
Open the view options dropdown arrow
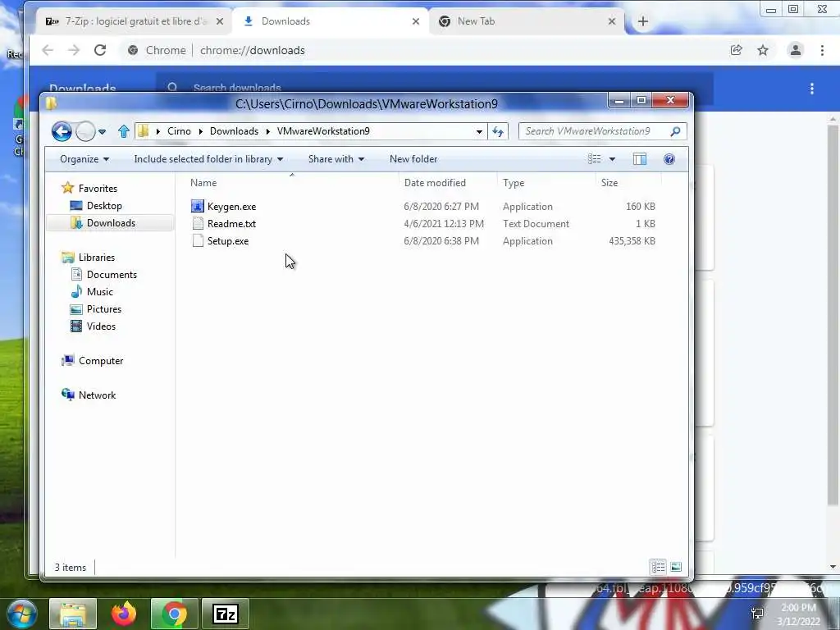click(612, 159)
